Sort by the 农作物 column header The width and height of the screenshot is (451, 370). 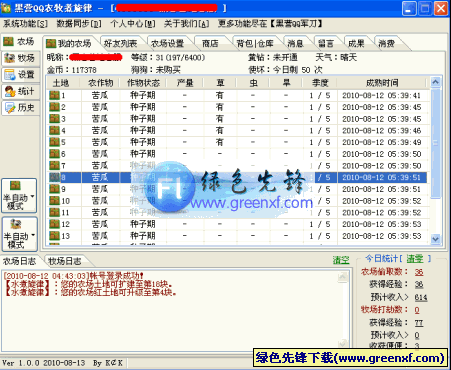(x=101, y=83)
